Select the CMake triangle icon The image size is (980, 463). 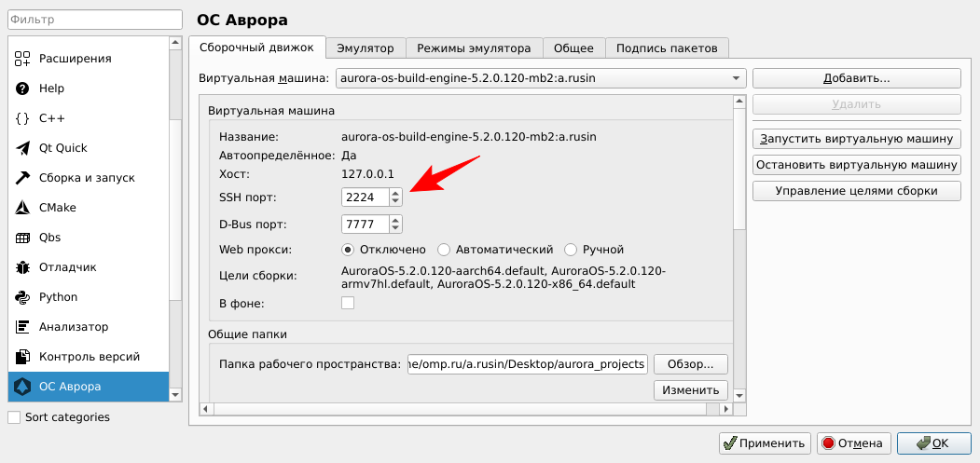pyautogui.click(x=23, y=208)
